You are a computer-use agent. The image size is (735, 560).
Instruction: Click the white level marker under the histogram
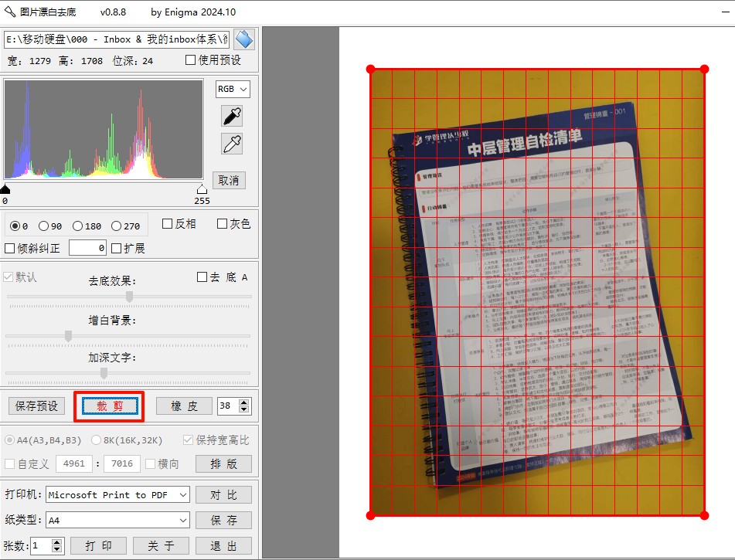202,188
